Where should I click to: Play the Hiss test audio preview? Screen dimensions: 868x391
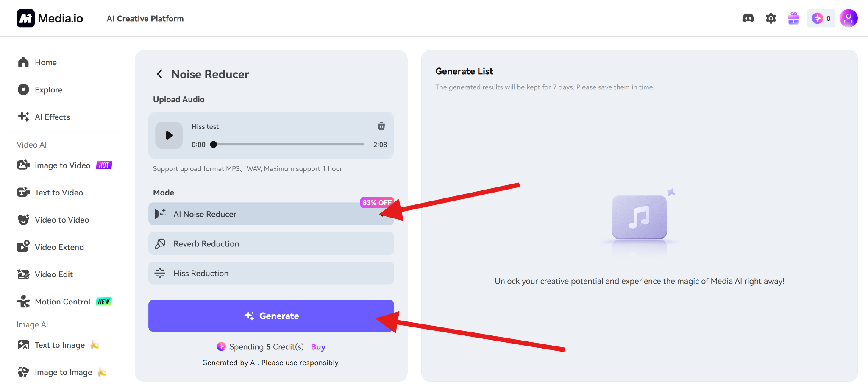168,135
